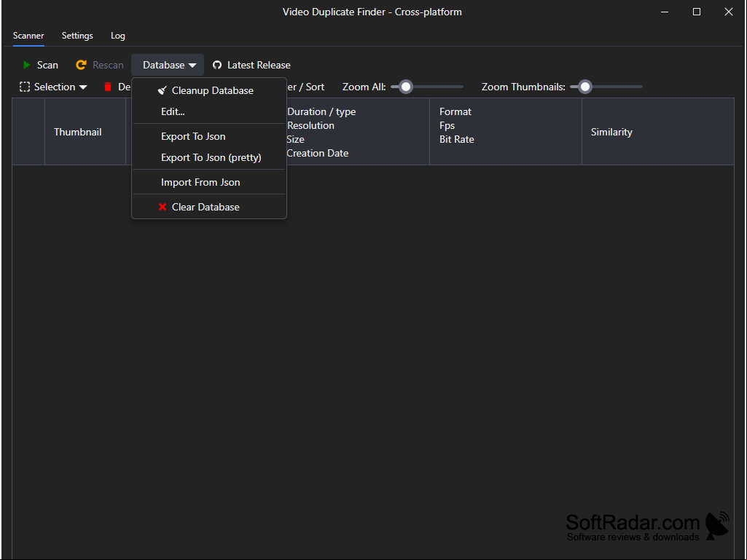Collapse the Database dropdown menu
This screenshot has height=560, width=747.
tap(168, 65)
